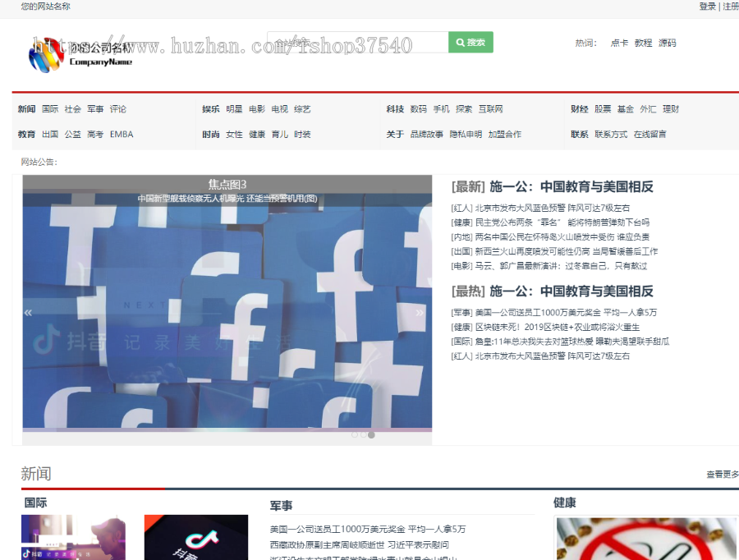
Task: Go to 综艺 section
Action: [302, 109]
